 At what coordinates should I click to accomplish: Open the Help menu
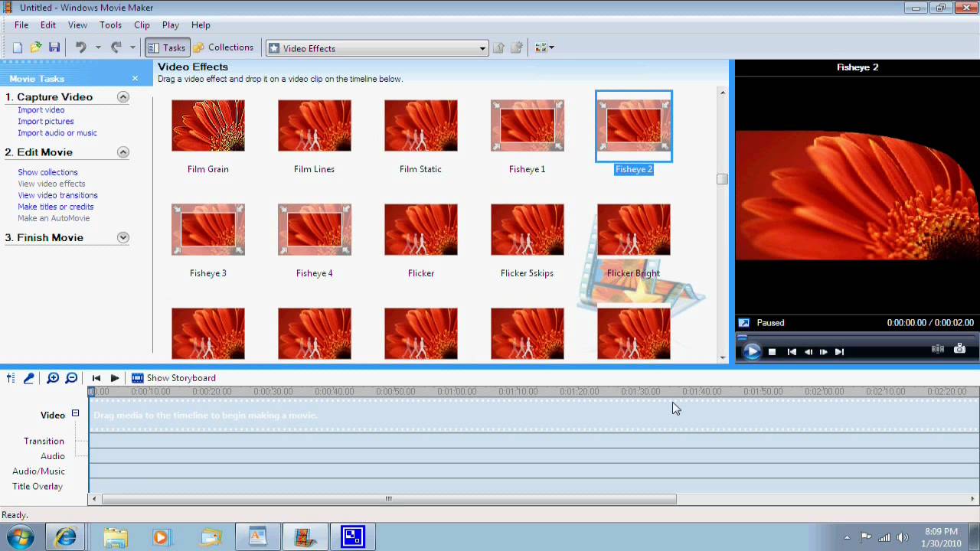201,24
